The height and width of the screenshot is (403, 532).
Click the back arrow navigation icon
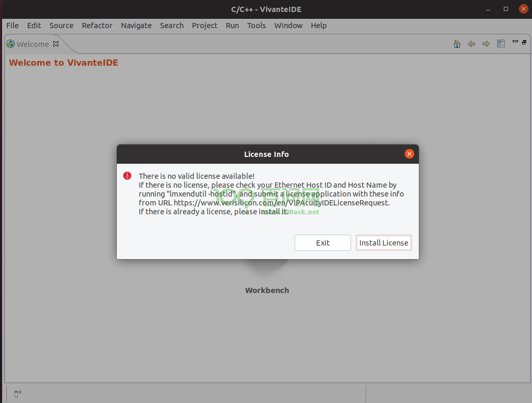(471, 44)
